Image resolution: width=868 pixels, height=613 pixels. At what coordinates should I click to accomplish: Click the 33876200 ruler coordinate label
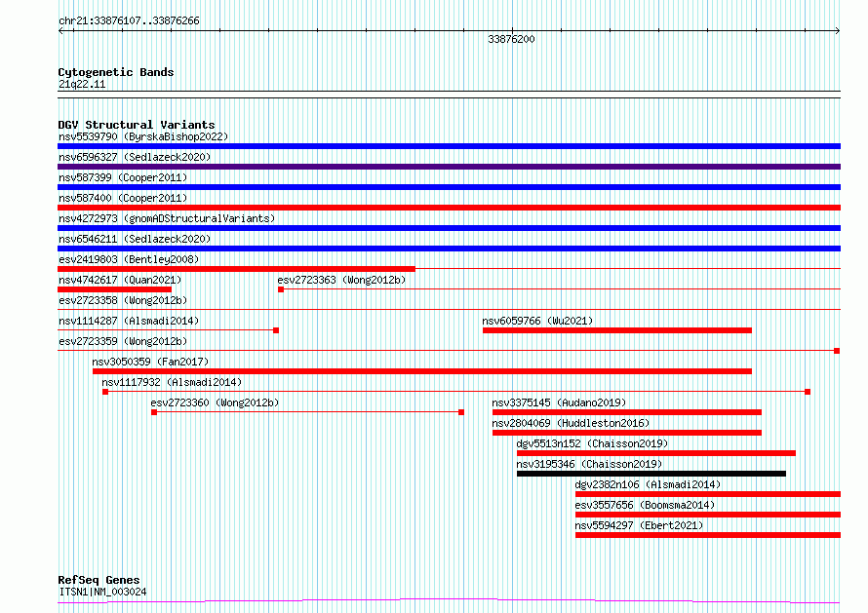(x=511, y=39)
